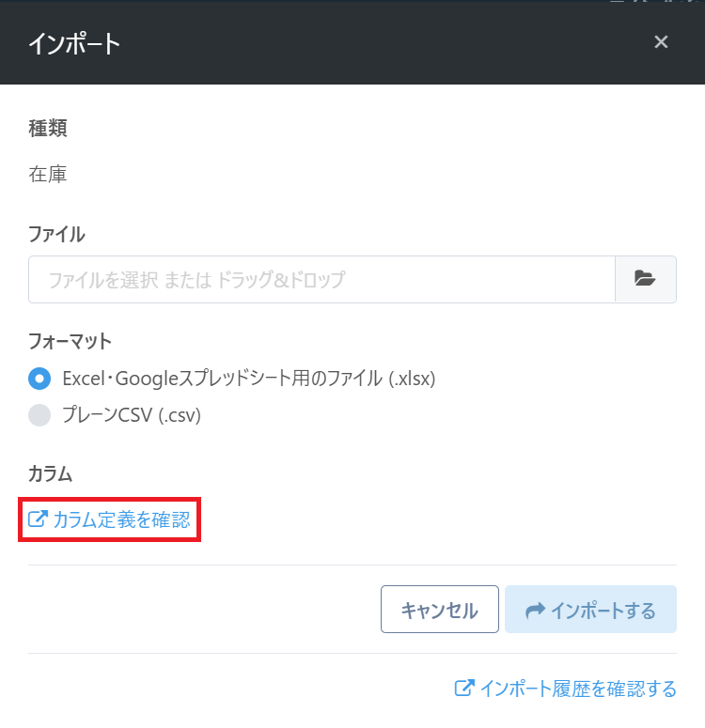Click the 在庫 type value text
Image resolution: width=705 pixels, height=728 pixels.
[48, 173]
